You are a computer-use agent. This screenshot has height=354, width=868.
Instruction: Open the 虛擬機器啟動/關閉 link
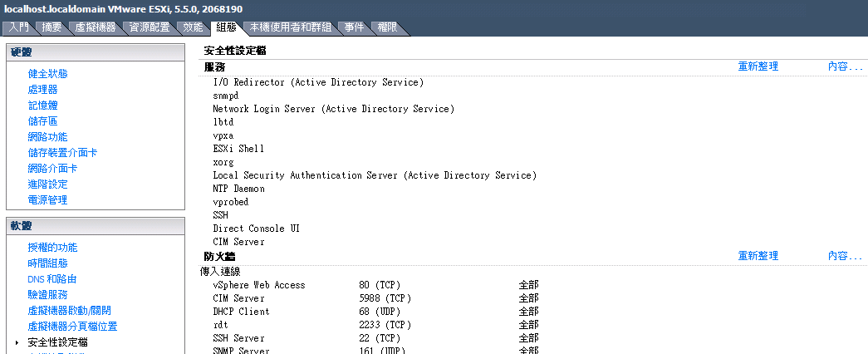69,311
